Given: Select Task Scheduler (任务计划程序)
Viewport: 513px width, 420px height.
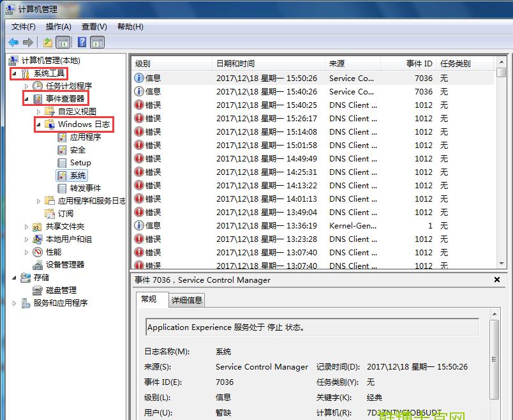Looking at the screenshot, I should tap(70, 87).
